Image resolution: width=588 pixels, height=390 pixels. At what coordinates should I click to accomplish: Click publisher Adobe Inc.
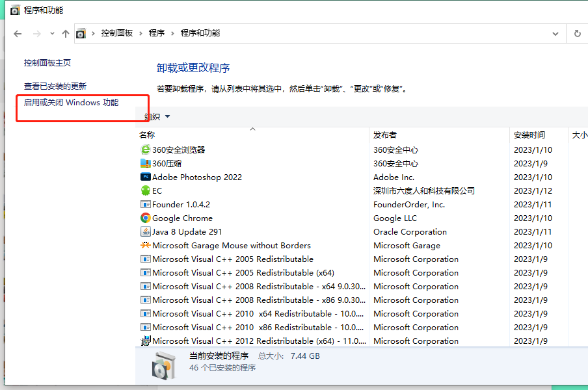394,177
